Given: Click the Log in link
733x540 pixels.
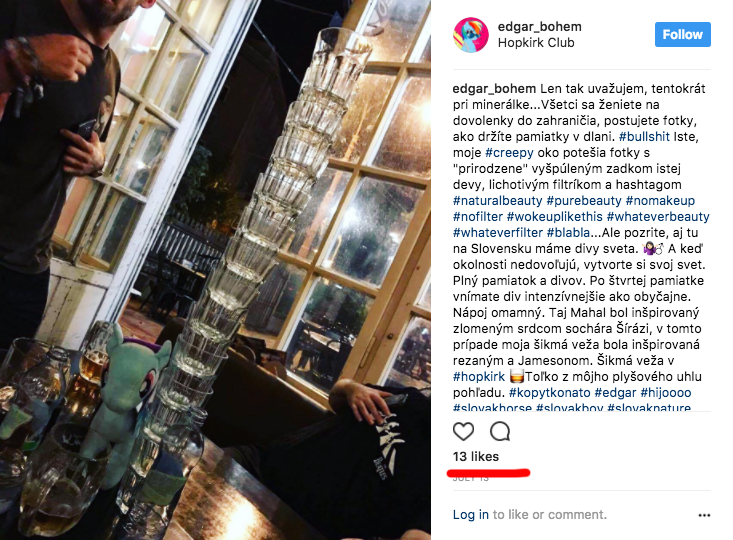Looking at the screenshot, I should click(x=471, y=515).
